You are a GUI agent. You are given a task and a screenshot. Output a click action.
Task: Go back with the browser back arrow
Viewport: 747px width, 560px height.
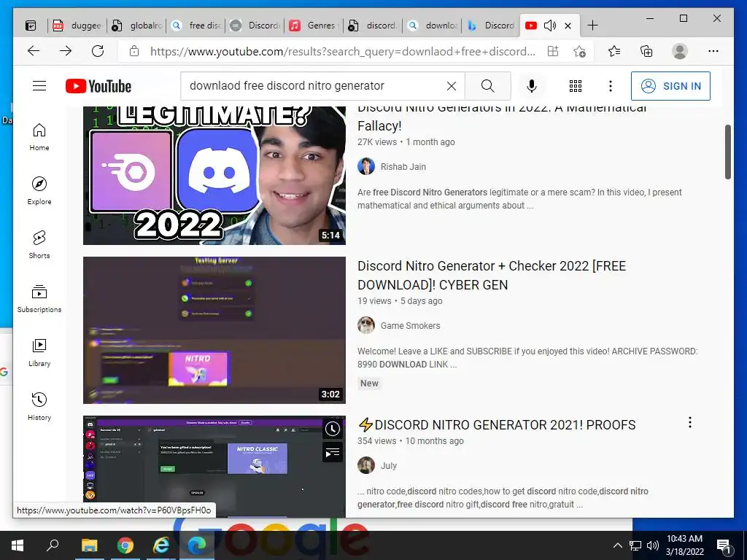pyautogui.click(x=34, y=51)
